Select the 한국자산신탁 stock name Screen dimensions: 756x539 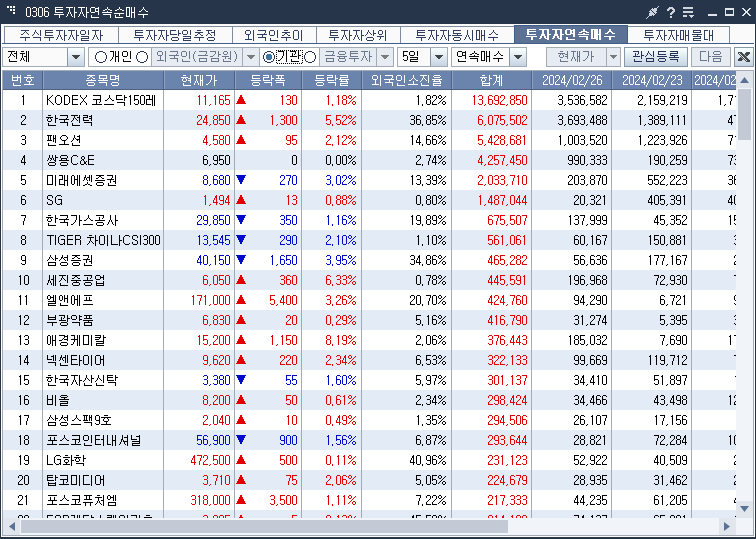pyautogui.click(x=81, y=380)
